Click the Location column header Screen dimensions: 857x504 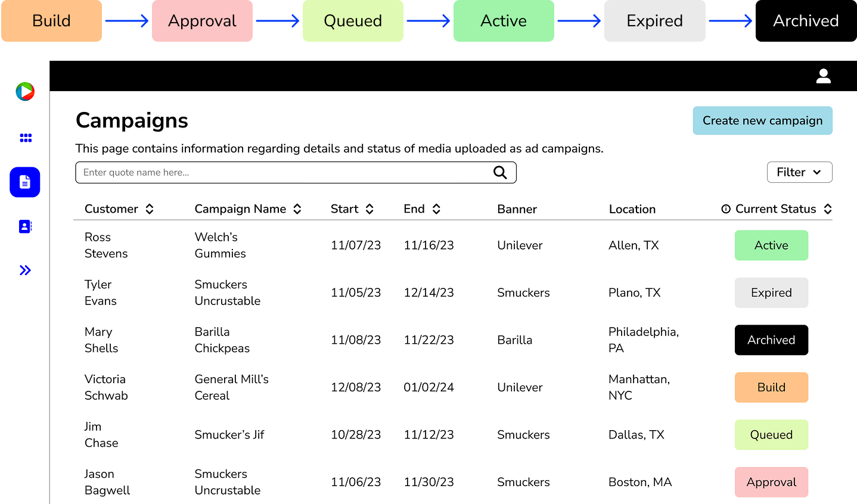coord(632,209)
